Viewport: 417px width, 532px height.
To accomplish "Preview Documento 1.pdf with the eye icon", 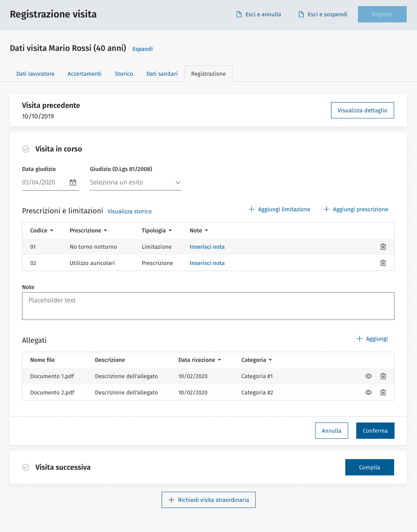I will [x=368, y=376].
